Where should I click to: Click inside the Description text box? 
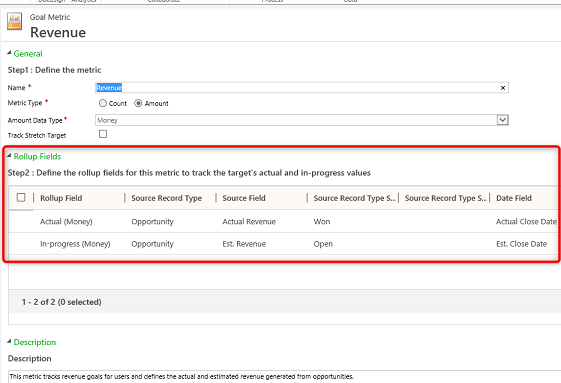pos(284,377)
